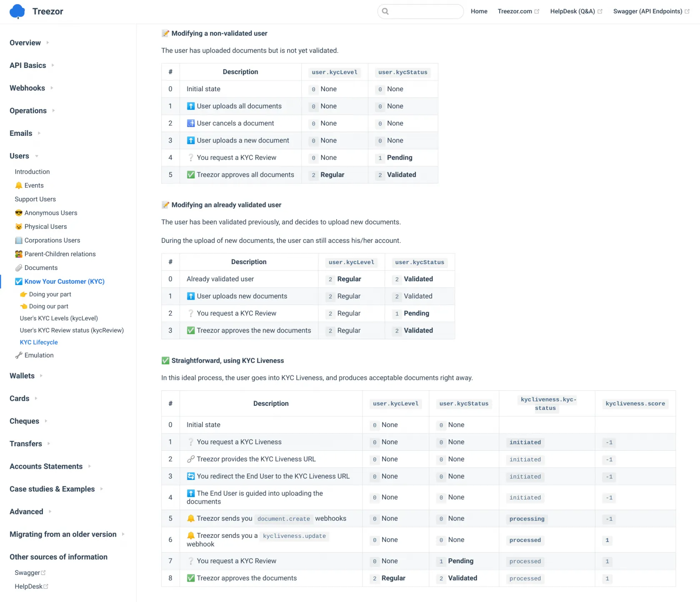Click the bell icon beside Events
The height and width of the screenshot is (602, 700).
[x=19, y=185]
